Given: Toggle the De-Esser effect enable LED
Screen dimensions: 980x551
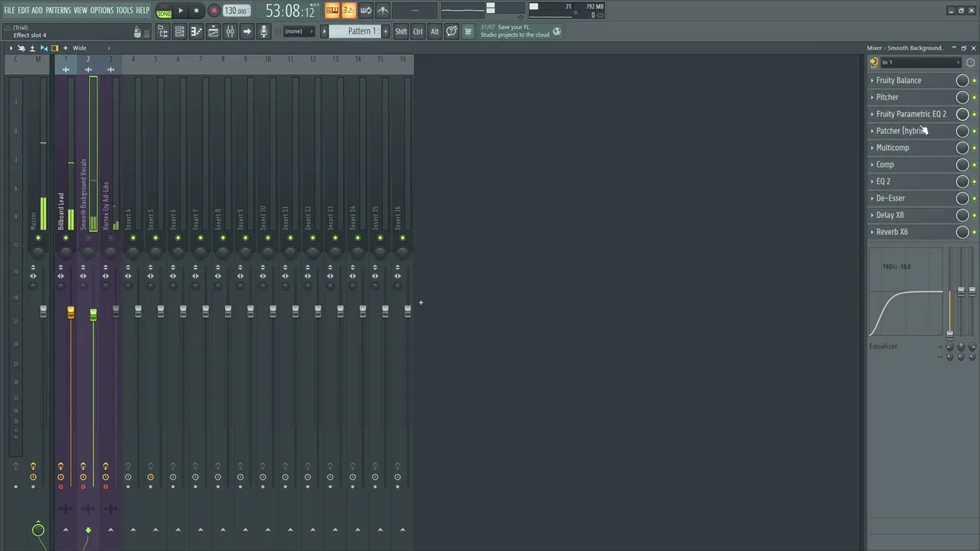Looking at the screenshot, I should [974, 198].
